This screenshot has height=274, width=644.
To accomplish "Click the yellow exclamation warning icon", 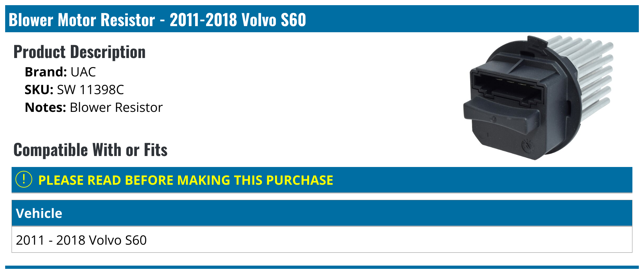I will point(24,180).
